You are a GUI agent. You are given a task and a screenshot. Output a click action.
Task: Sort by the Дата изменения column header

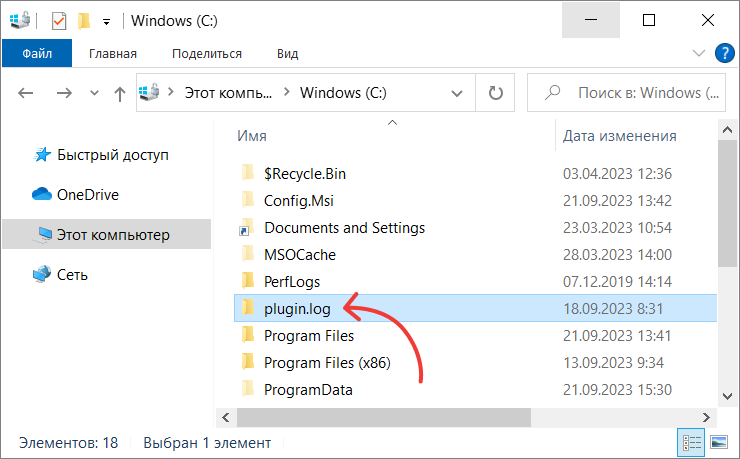pyautogui.click(x=620, y=136)
